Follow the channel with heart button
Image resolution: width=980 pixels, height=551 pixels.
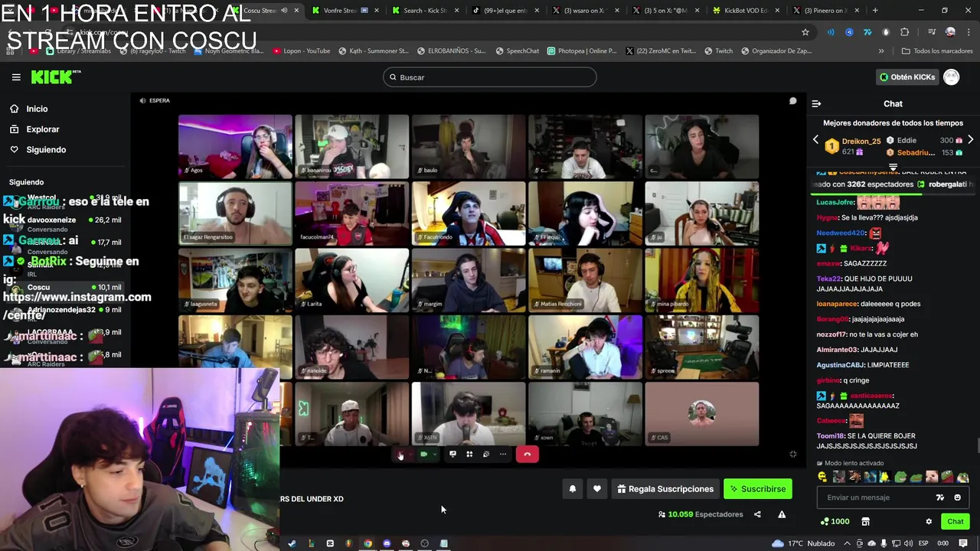coord(597,489)
